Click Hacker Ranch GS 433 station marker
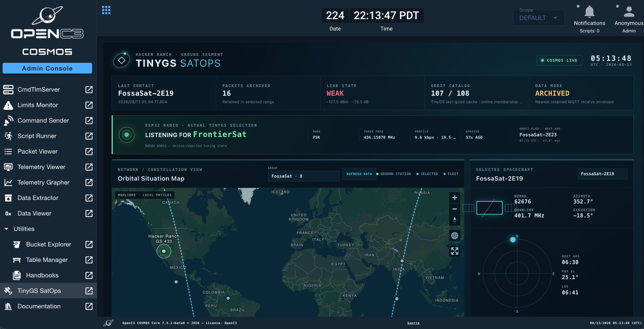Screen dimensions: 644x329 [x=164, y=251]
